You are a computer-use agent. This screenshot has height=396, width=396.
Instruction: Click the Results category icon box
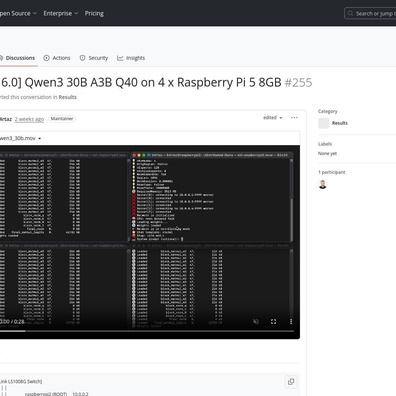click(323, 123)
